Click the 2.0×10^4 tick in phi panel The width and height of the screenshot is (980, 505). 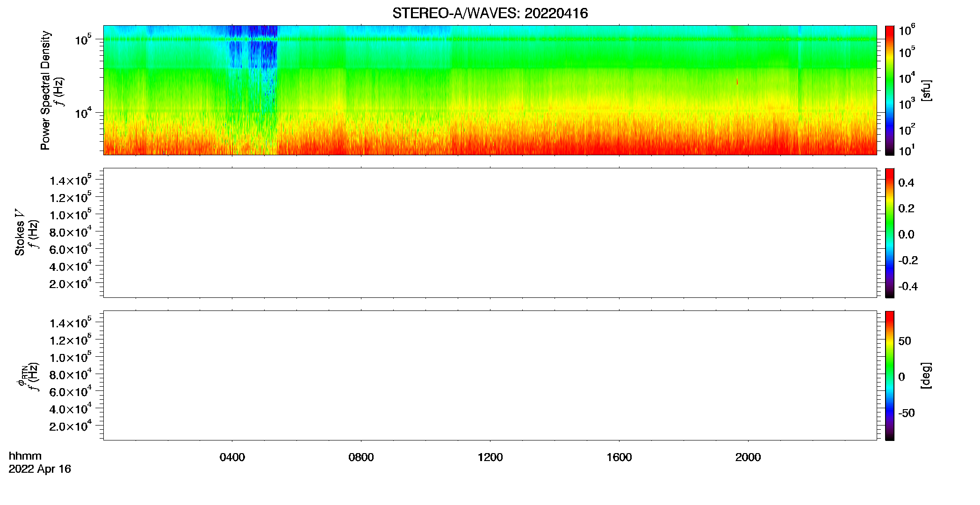coord(70,426)
